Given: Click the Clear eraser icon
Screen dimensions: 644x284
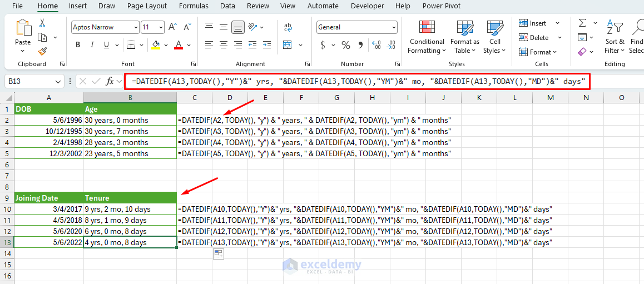Looking at the screenshot, I should point(582,52).
